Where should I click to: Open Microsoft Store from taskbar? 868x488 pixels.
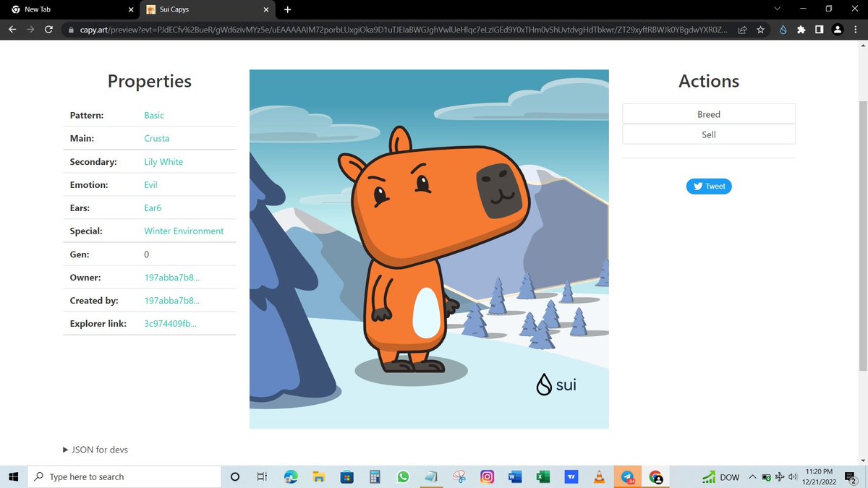346,477
